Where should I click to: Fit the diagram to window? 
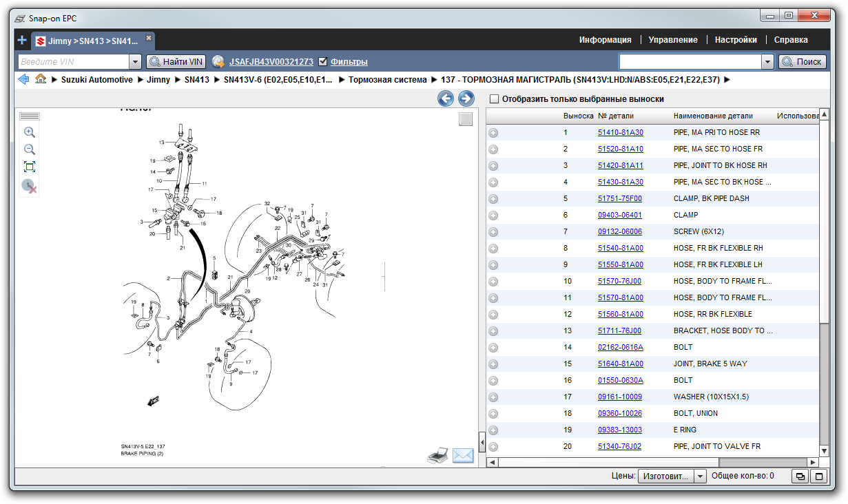coord(30,167)
